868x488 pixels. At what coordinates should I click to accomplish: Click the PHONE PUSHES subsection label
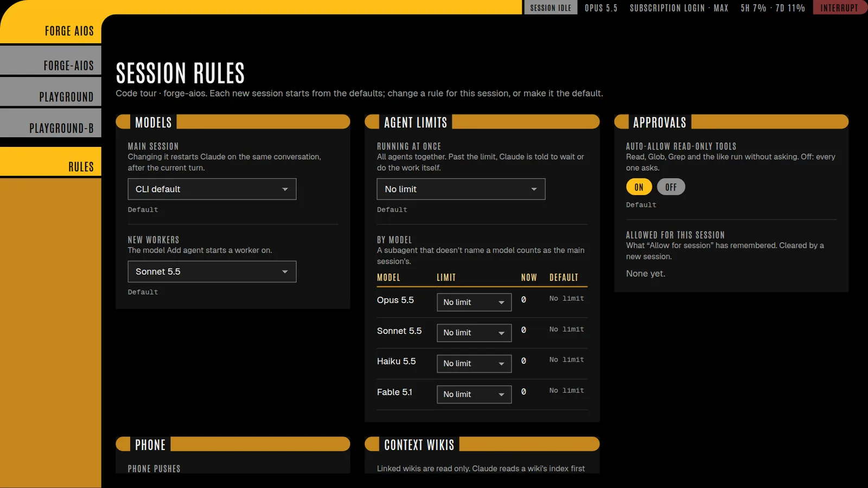click(x=154, y=468)
